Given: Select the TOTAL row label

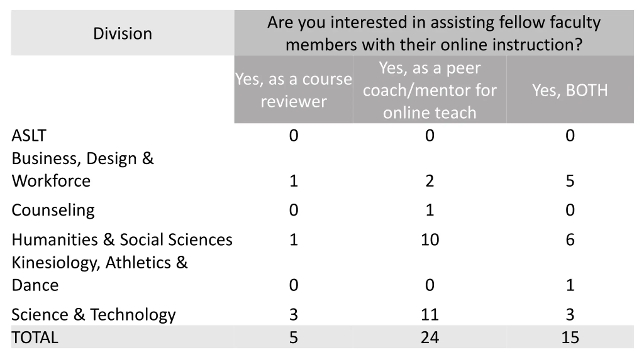Looking at the screenshot, I should point(35,337).
